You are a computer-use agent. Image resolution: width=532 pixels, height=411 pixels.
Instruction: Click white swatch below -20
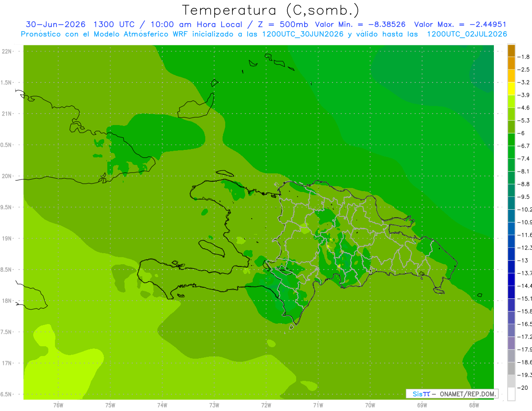pos(511,394)
